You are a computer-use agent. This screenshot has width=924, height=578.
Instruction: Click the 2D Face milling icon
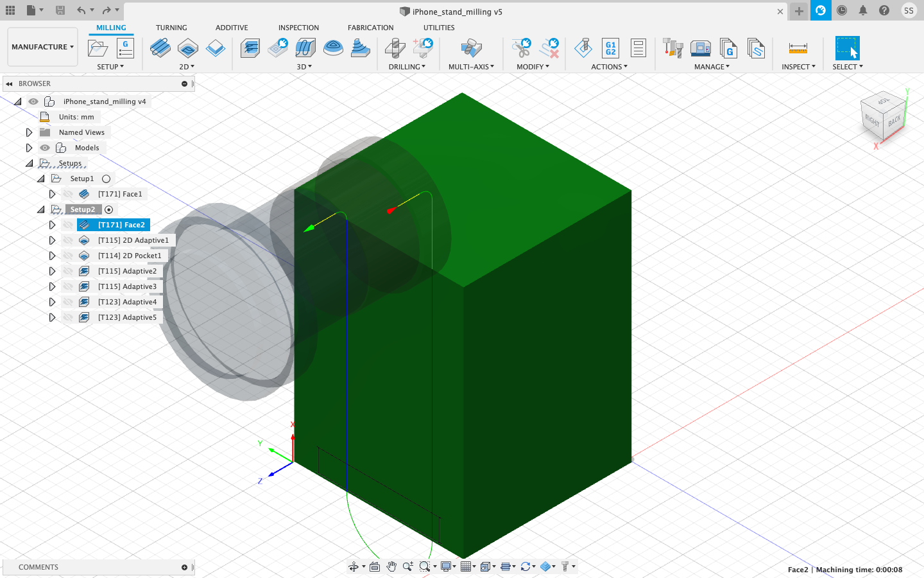point(160,48)
